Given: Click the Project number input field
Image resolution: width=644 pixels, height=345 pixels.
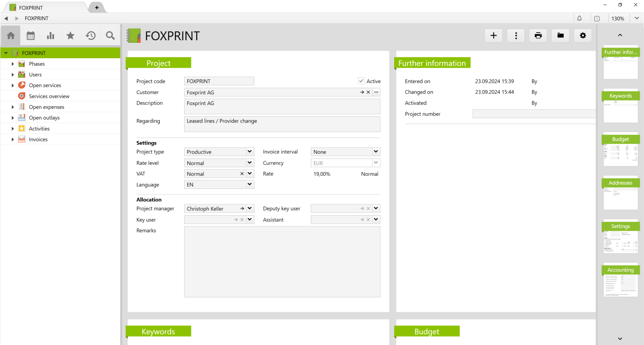Looking at the screenshot, I should [x=533, y=114].
